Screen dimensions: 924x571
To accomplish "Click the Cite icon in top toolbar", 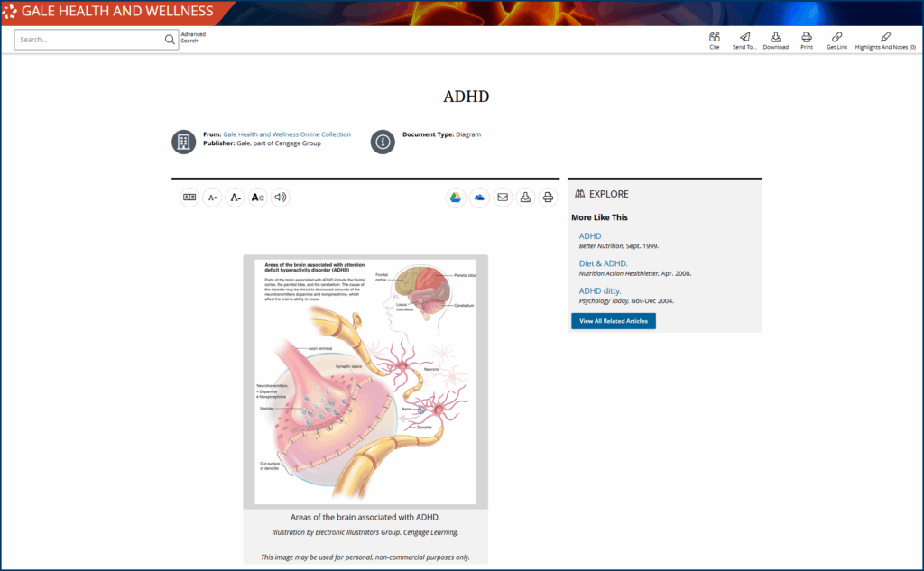I will (x=714, y=38).
